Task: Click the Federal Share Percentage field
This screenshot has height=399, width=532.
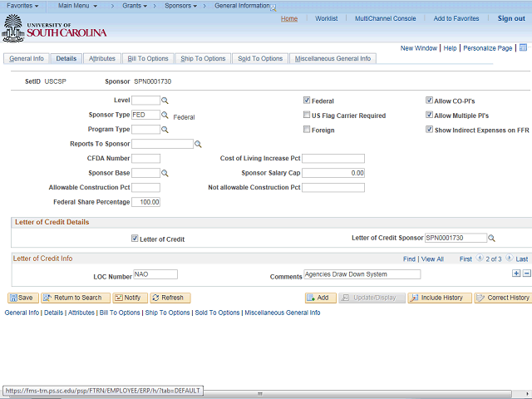Action: pyautogui.click(x=146, y=202)
